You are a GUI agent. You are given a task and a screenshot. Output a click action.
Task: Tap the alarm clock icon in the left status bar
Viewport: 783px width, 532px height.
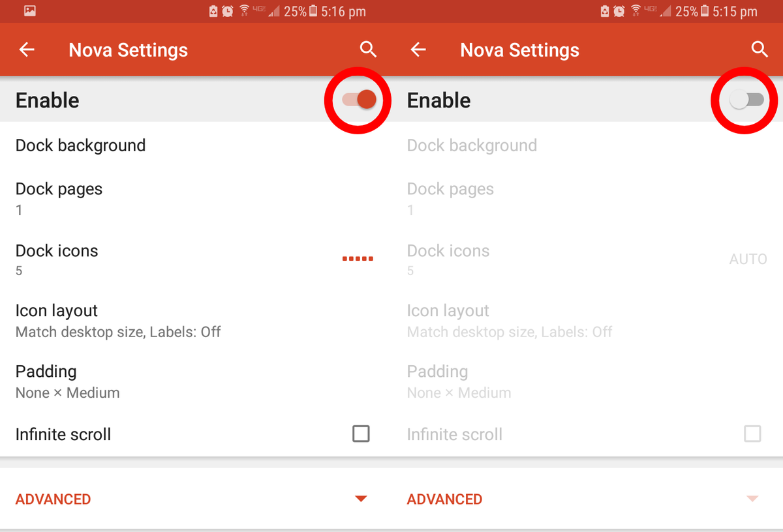coord(228,11)
